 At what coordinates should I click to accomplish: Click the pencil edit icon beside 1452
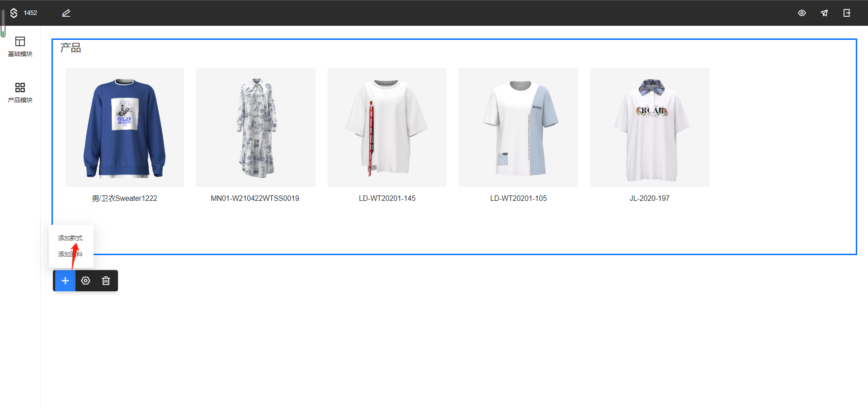pyautogui.click(x=66, y=13)
